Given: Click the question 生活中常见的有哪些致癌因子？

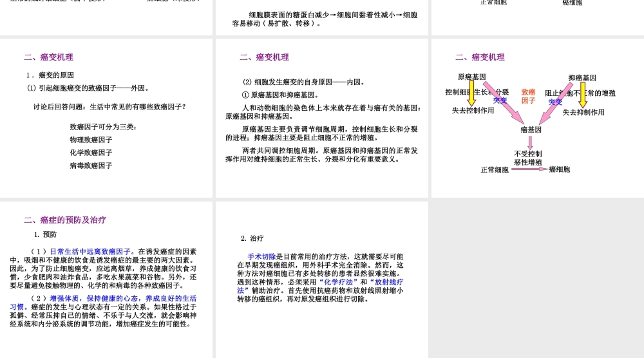Looking at the screenshot, I should 138,107.
